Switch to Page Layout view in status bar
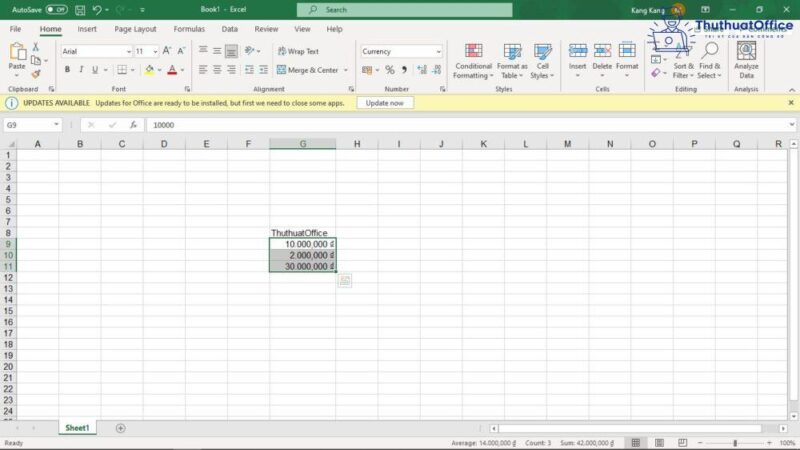 pos(659,443)
